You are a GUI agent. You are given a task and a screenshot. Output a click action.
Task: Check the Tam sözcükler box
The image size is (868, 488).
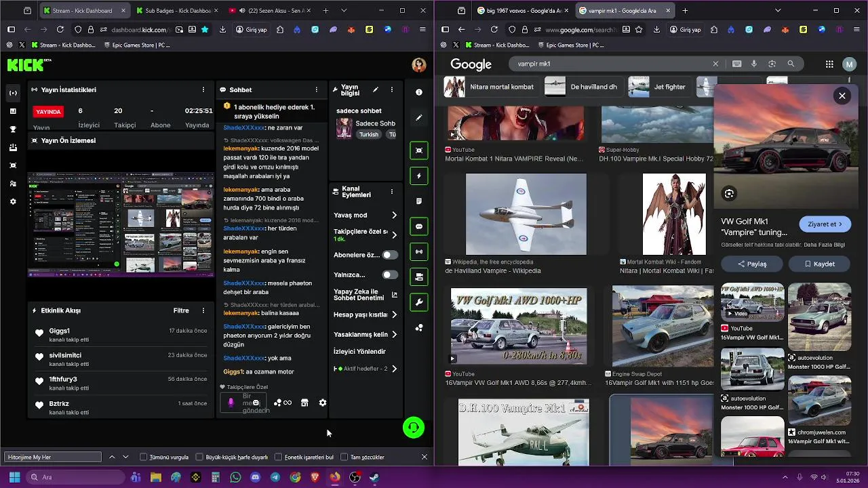344,457
